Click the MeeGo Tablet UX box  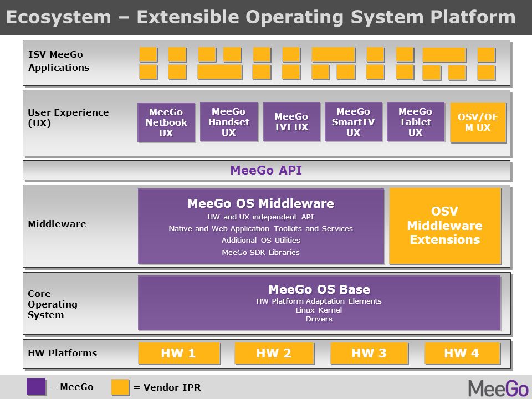[x=416, y=122]
